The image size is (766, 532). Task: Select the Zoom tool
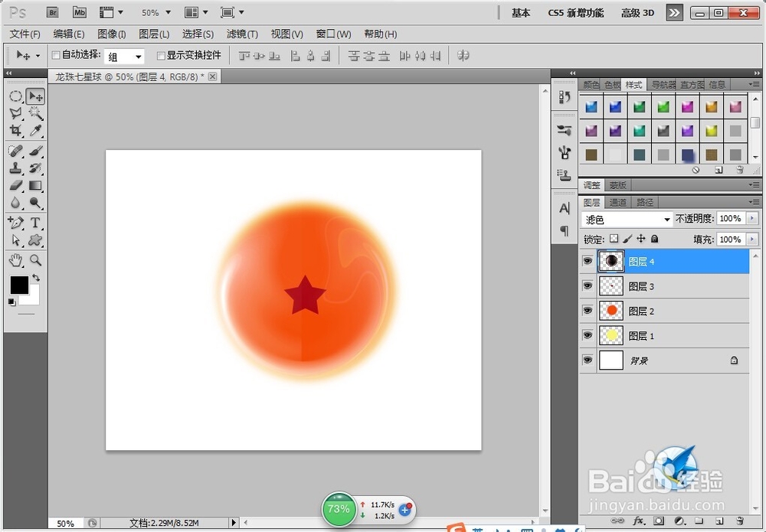(35, 260)
